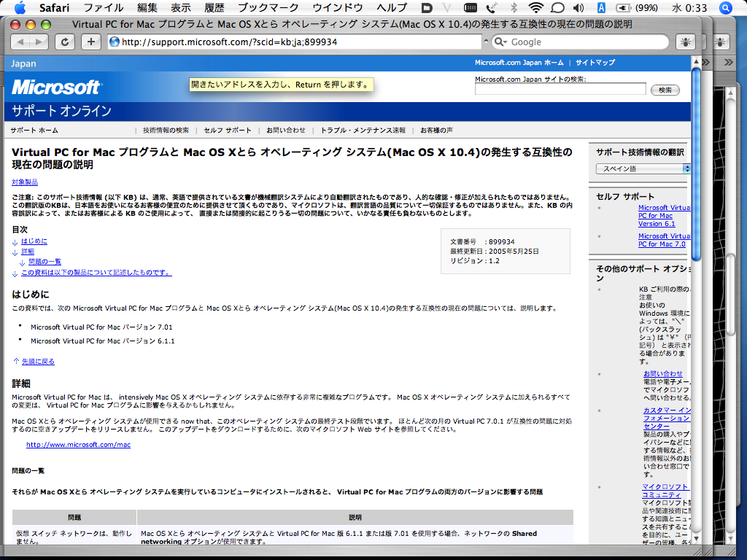The height and width of the screenshot is (560, 747).
Task: Open the http://www.microsoft.com/mac link
Action: (78, 444)
